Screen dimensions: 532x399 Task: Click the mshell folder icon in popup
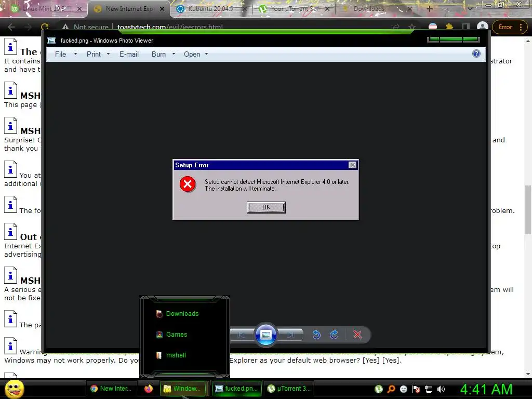tap(159, 355)
